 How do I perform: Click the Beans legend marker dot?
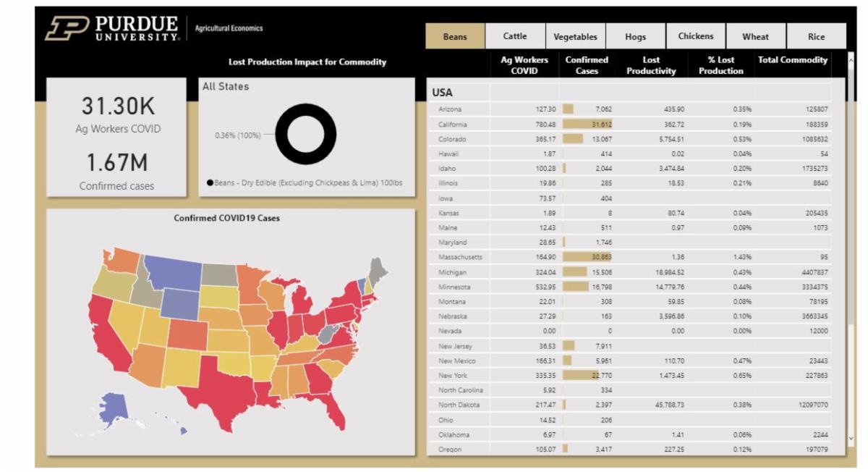pos(210,184)
